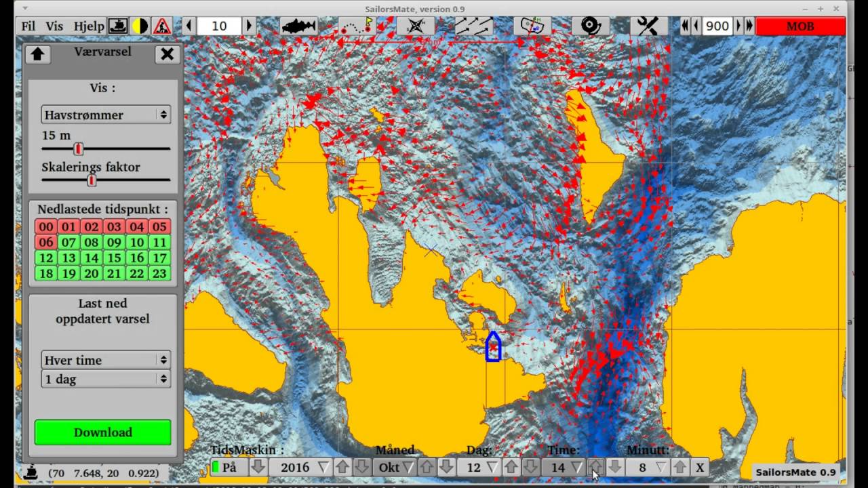The image size is (868, 488).
Task: Open the route planning icon with flag
Action: pos(357,26)
